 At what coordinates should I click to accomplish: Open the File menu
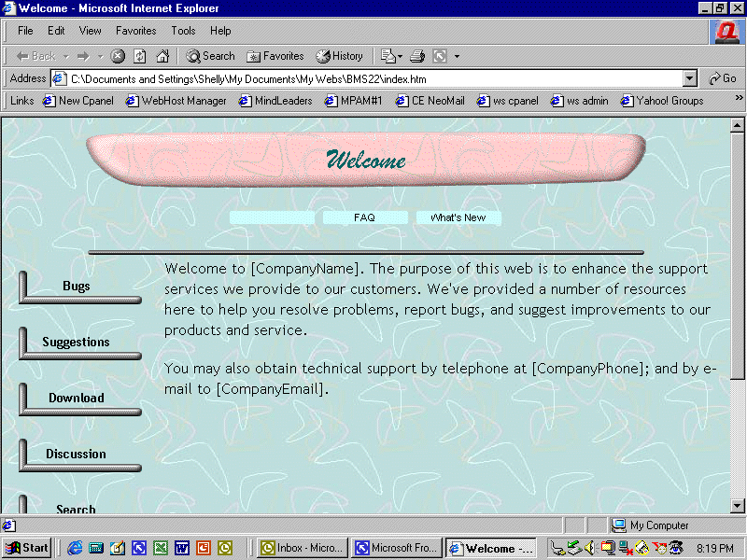(25, 31)
